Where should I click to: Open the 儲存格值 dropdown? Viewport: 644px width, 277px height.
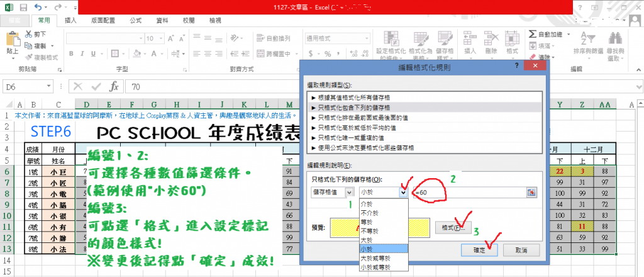pyautogui.click(x=349, y=192)
